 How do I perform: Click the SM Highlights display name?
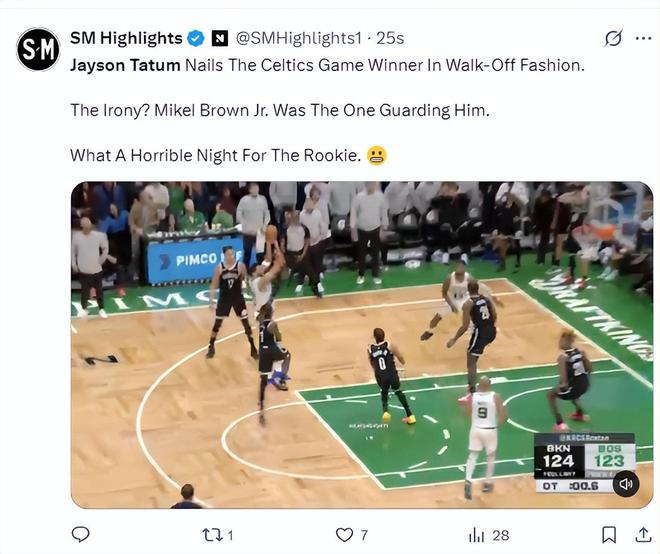tap(126, 38)
